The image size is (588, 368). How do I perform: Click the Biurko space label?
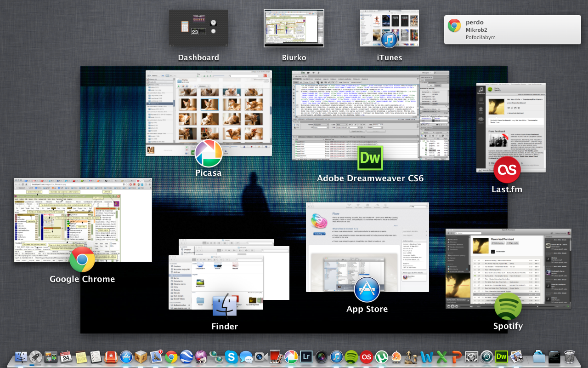(x=294, y=57)
